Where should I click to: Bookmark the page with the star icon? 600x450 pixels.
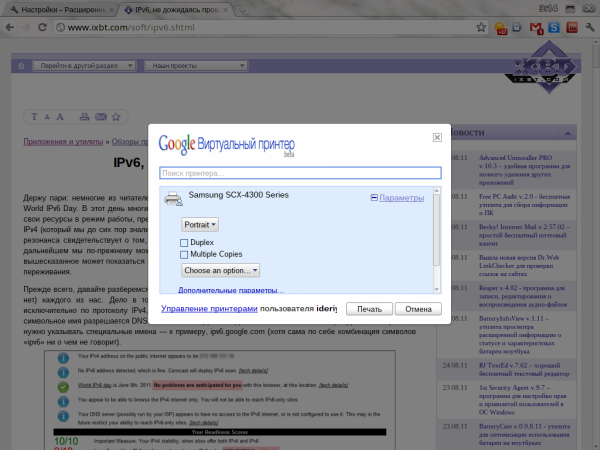coord(481,27)
